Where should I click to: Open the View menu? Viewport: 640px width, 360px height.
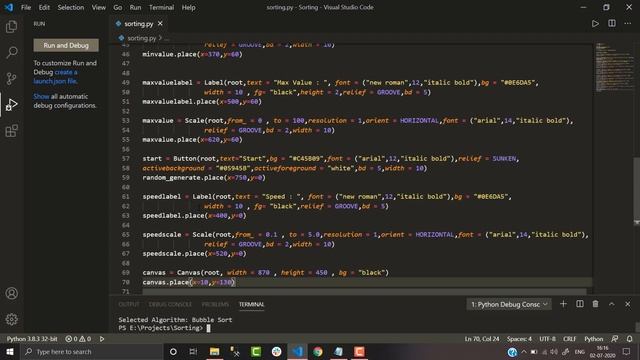(98, 7)
